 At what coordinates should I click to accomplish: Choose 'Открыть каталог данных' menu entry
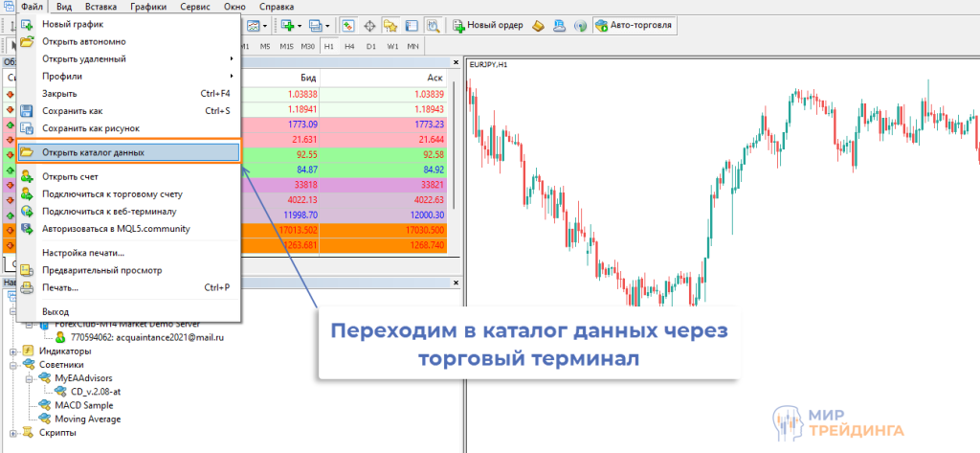point(93,152)
